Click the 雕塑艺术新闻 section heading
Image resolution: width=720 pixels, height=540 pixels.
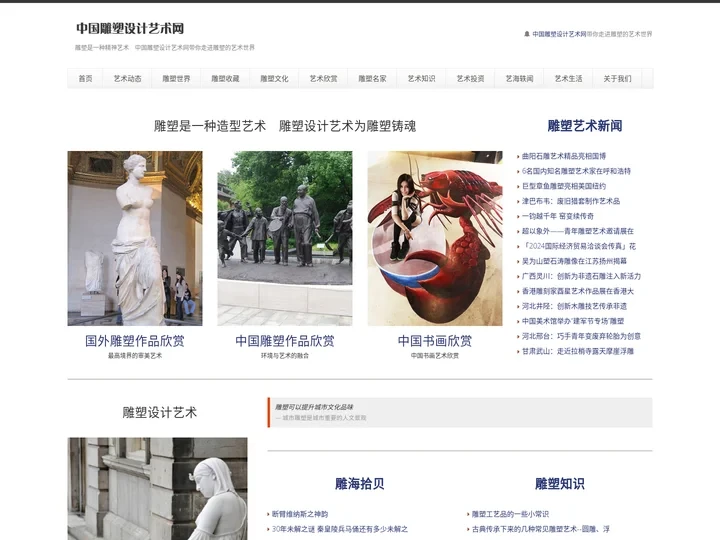[585, 126]
